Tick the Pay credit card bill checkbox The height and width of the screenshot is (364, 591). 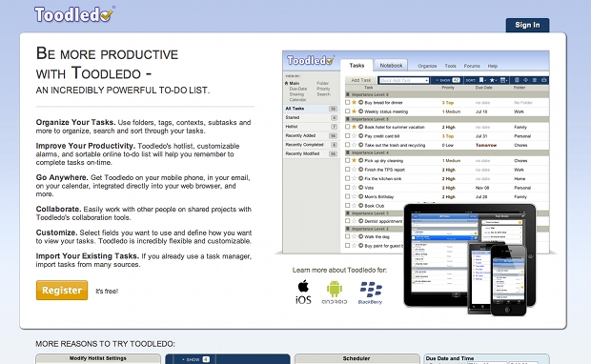pyautogui.click(x=348, y=135)
